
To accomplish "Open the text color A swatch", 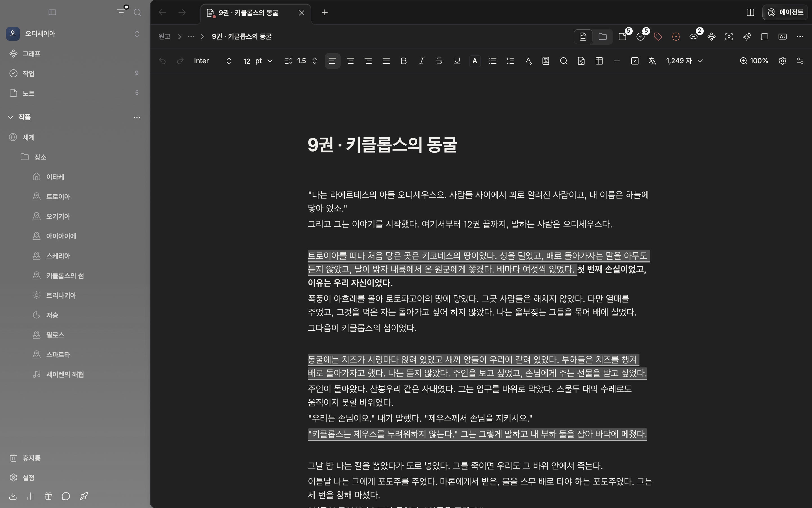I will click(475, 61).
